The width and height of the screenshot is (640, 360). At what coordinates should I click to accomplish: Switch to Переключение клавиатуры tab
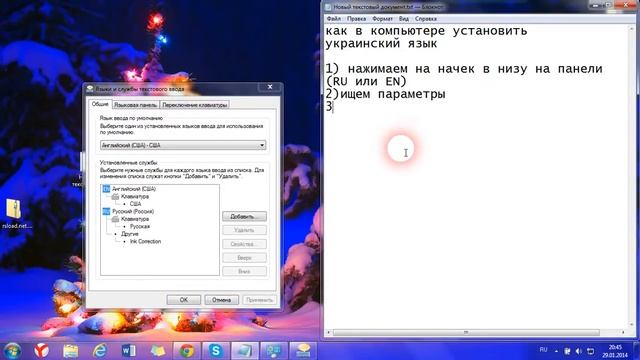coord(194,105)
